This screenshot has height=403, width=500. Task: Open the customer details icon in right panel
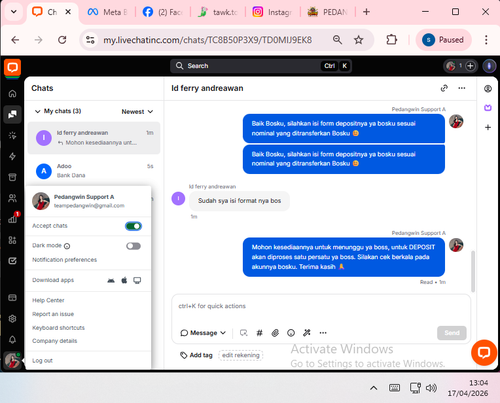pos(488,89)
